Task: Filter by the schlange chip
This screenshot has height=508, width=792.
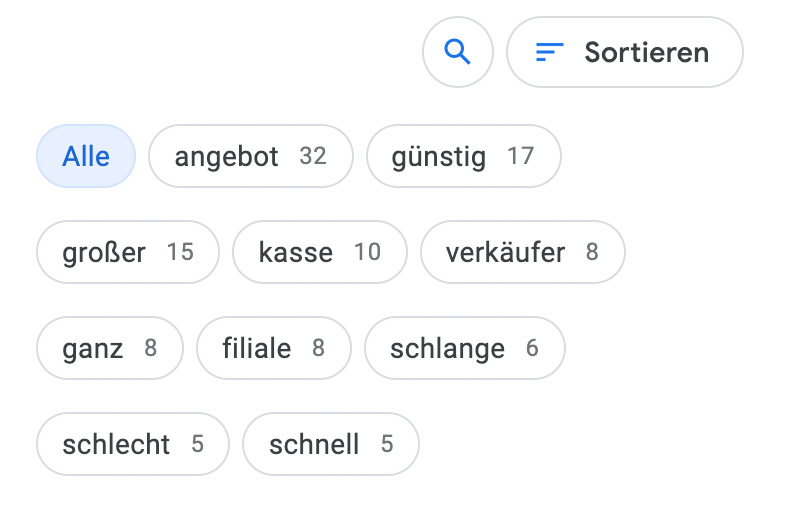Action: [465, 348]
